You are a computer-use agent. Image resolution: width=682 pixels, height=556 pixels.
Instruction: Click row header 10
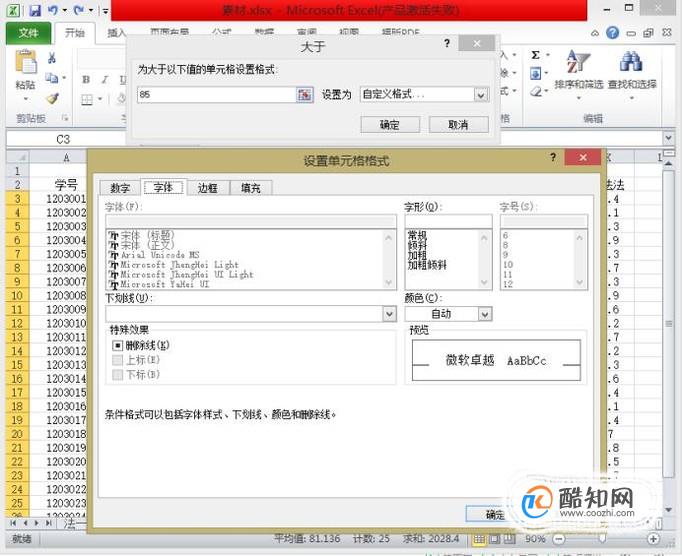[x=17, y=295]
